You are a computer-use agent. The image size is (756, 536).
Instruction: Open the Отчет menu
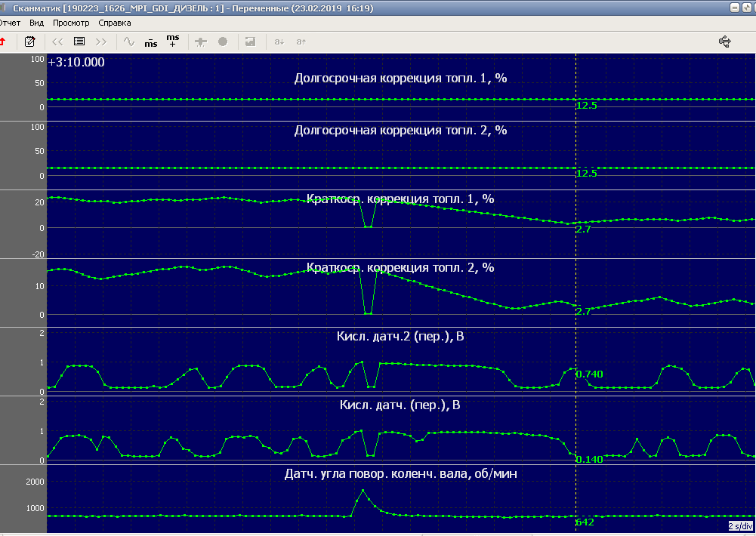tap(10, 23)
